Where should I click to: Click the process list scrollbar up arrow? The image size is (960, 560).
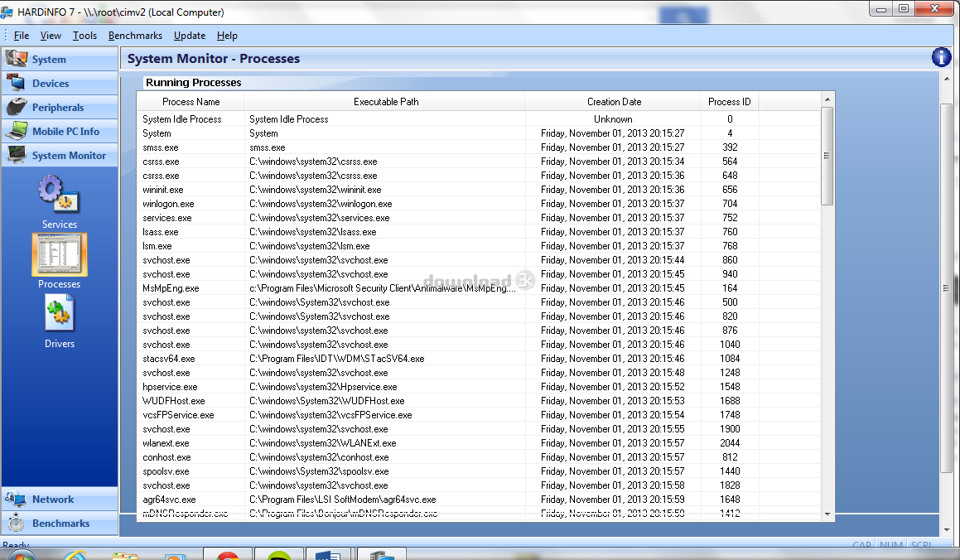tap(827, 99)
